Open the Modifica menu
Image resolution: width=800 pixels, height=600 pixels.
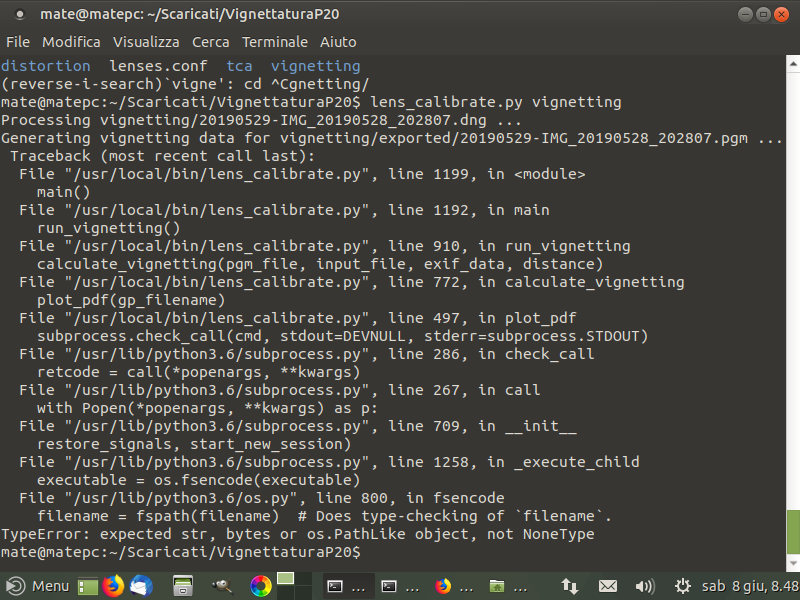71,42
